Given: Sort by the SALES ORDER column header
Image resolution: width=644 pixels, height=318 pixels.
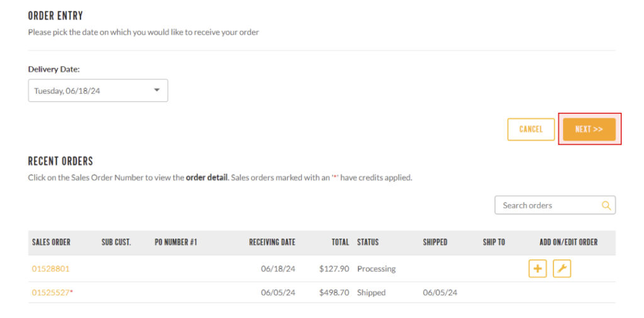Looking at the screenshot, I should (52, 242).
